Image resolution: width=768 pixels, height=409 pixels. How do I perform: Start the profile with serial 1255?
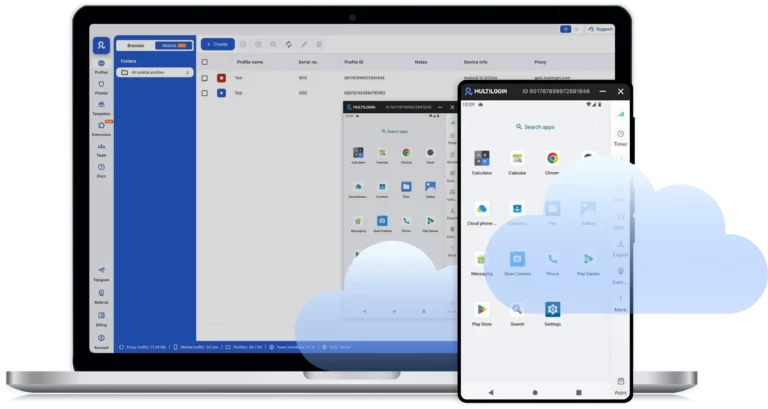pyautogui.click(x=221, y=93)
